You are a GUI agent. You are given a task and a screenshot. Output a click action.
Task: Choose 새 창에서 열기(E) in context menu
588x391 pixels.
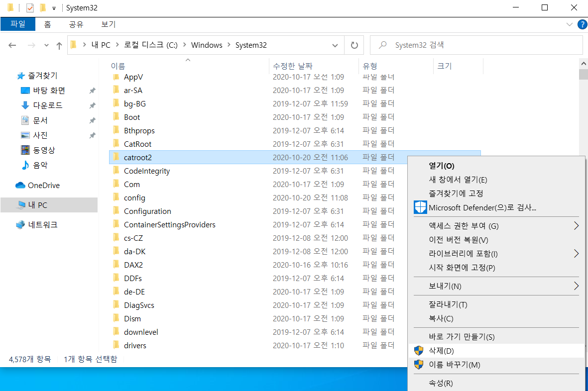(496, 180)
